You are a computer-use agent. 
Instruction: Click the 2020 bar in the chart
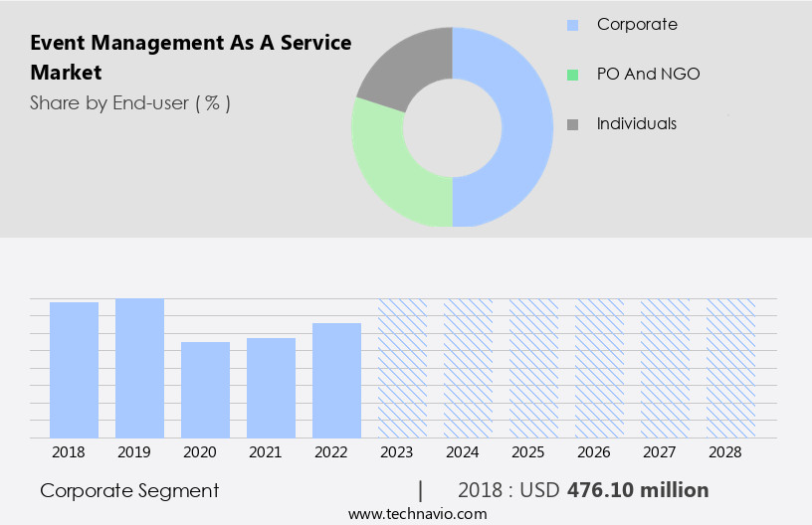[206, 389]
